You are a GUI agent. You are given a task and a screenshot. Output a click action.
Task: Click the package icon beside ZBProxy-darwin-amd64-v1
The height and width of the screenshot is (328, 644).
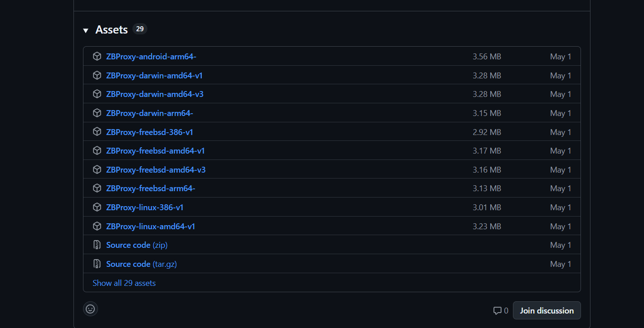coord(97,75)
